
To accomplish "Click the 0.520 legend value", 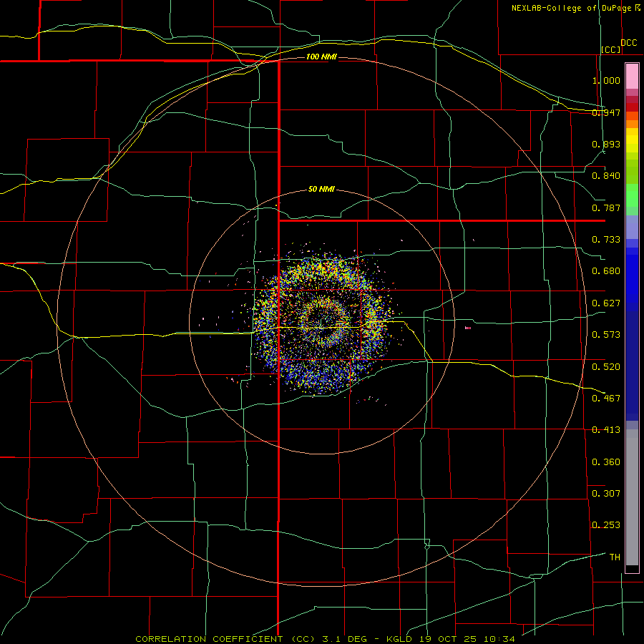I will [x=606, y=366].
